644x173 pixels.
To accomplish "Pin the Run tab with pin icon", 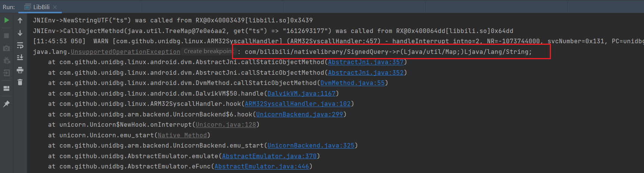I will (x=6, y=104).
